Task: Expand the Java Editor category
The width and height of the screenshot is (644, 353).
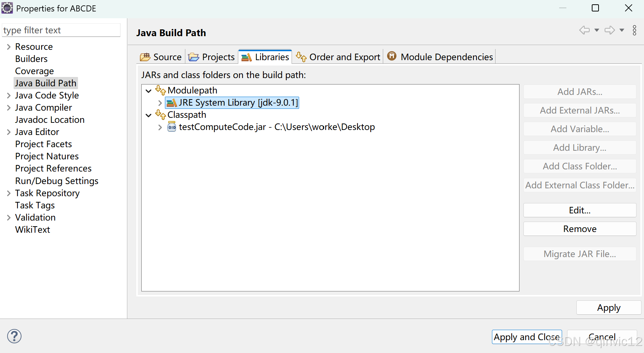Action: tap(9, 132)
